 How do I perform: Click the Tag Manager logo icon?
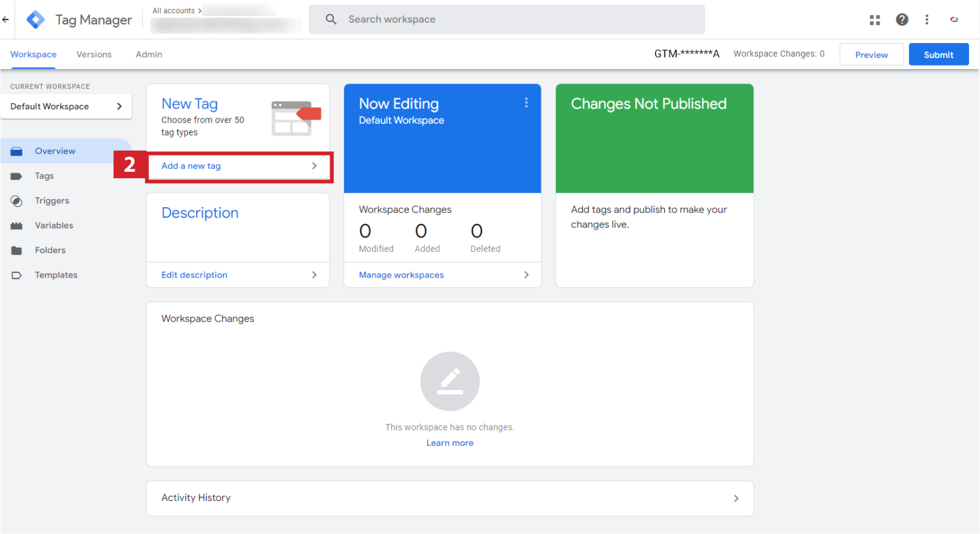pyautogui.click(x=35, y=20)
